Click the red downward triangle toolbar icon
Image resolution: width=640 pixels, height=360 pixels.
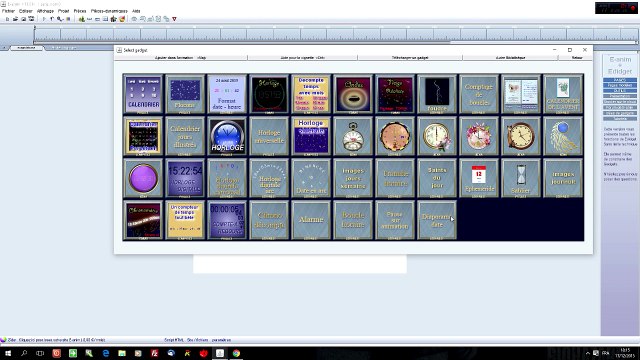coord(174,19)
